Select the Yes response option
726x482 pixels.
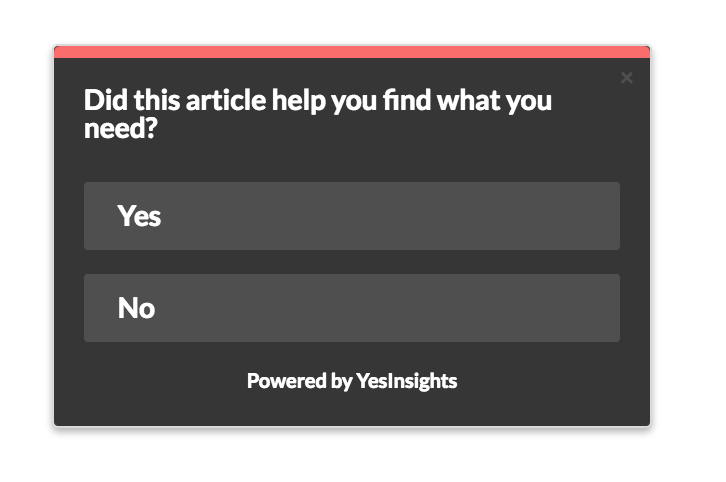coord(351,216)
